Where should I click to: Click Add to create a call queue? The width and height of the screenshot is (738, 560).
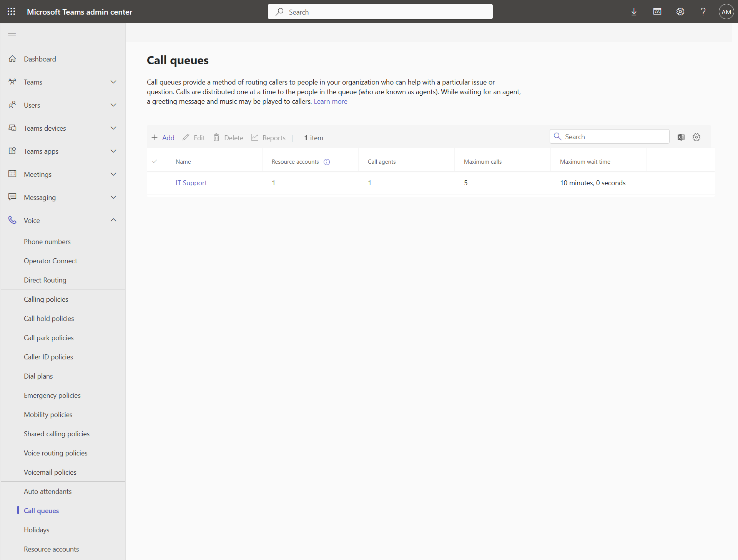click(x=163, y=138)
